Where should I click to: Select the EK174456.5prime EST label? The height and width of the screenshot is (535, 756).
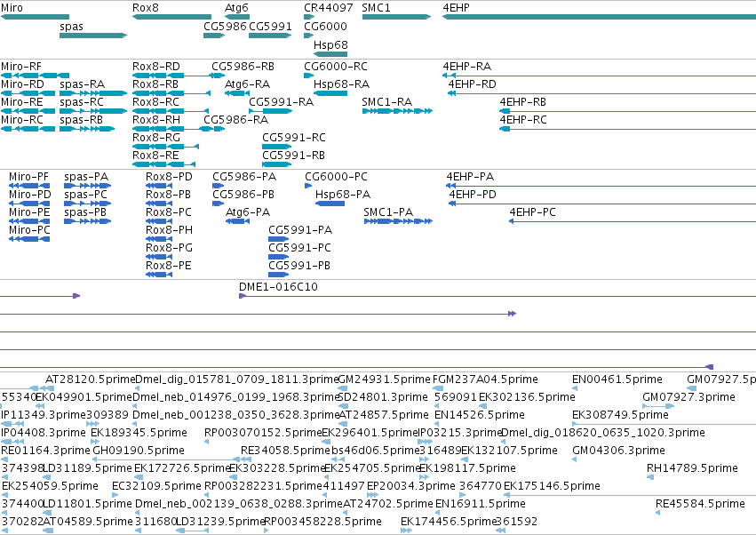pyautogui.click(x=449, y=522)
